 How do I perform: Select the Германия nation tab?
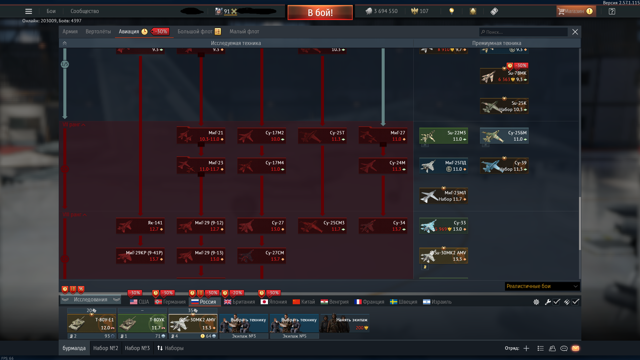click(170, 302)
